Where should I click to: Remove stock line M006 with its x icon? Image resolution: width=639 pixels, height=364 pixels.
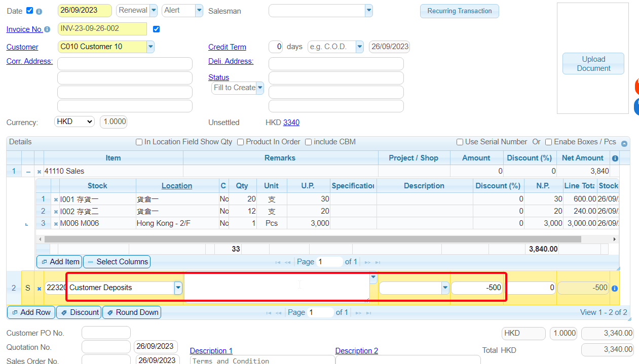56,223
